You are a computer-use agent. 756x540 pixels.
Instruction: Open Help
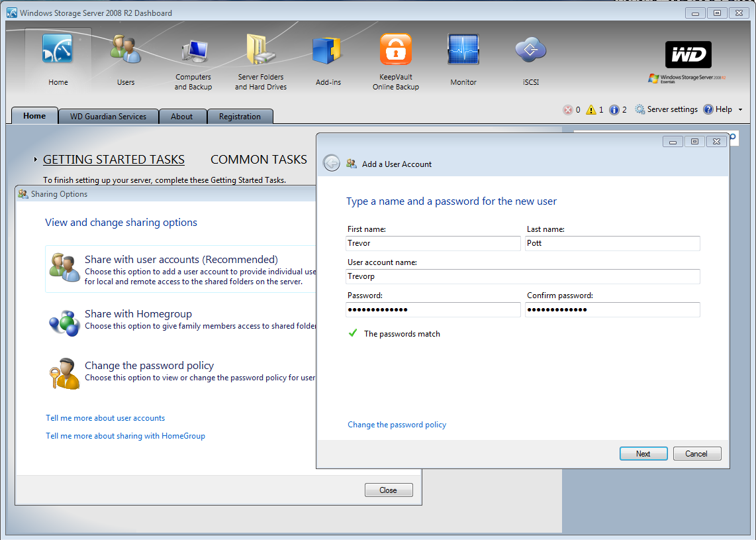click(x=718, y=109)
